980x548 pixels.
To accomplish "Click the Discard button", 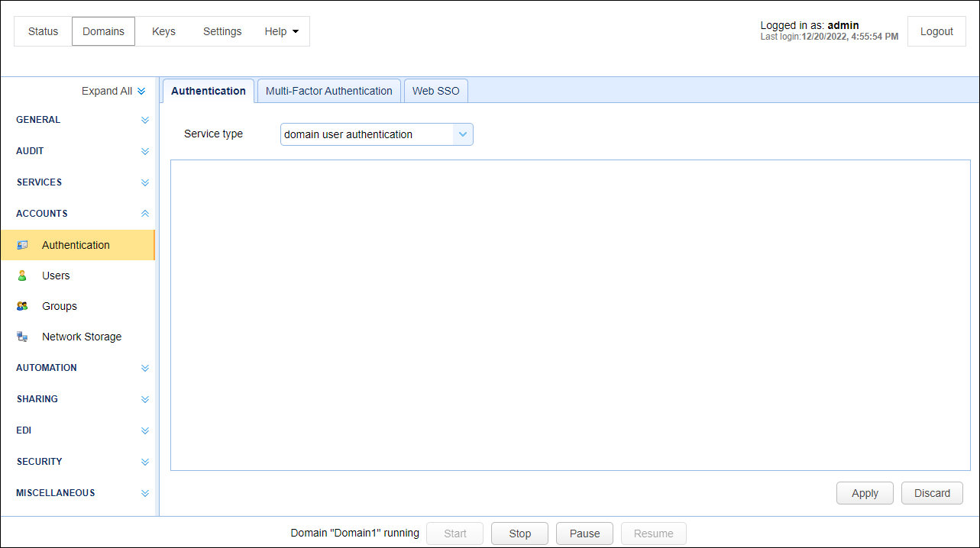I will pos(932,493).
